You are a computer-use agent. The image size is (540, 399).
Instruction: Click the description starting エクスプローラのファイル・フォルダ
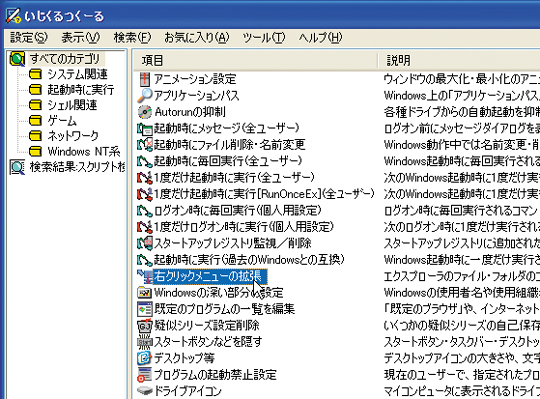coord(461,276)
